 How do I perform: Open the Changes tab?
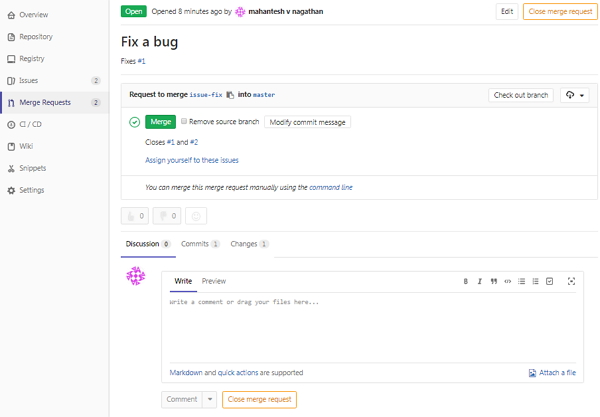pos(244,244)
